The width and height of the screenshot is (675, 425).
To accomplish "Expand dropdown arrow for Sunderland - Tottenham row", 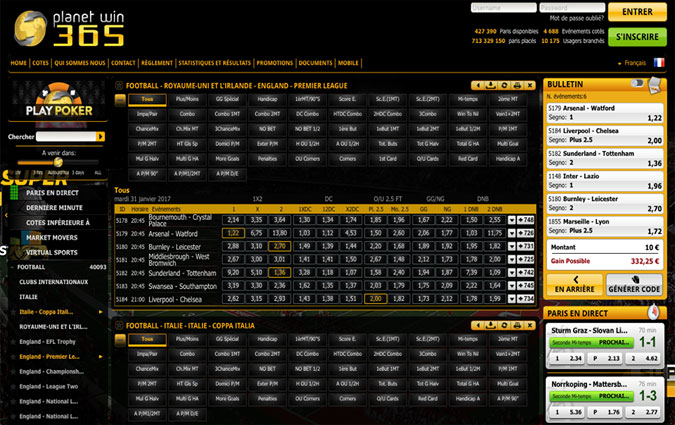I will coord(511,273).
